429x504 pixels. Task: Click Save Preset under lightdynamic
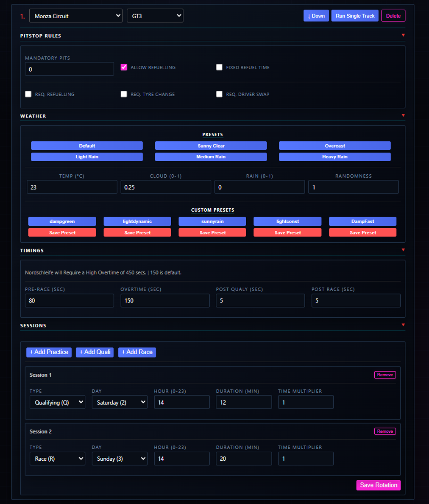137,233
